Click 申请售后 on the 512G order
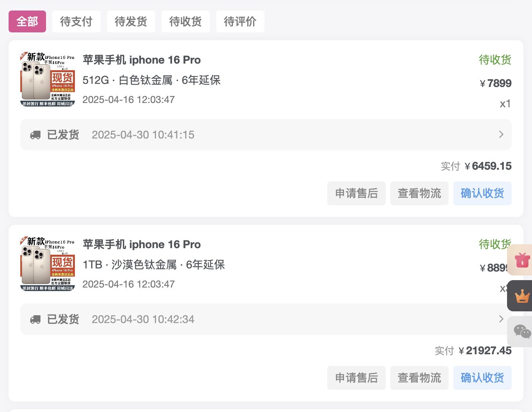 (356, 193)
